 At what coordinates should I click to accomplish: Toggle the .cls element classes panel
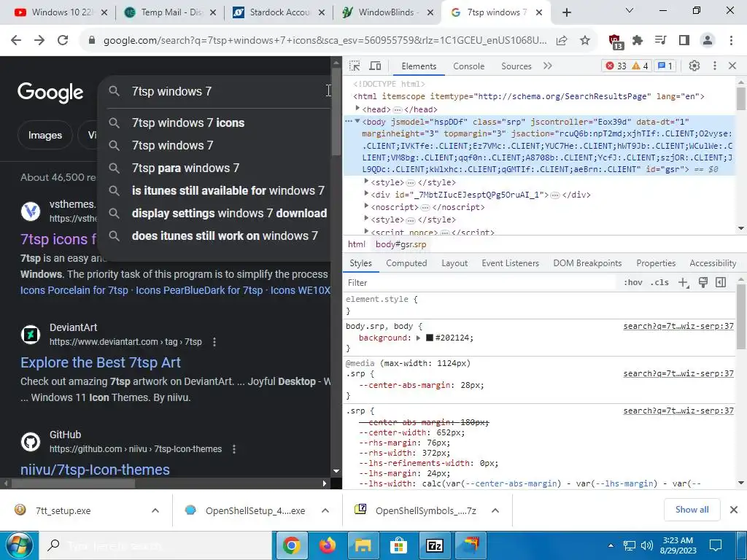(x=659, y=282)
